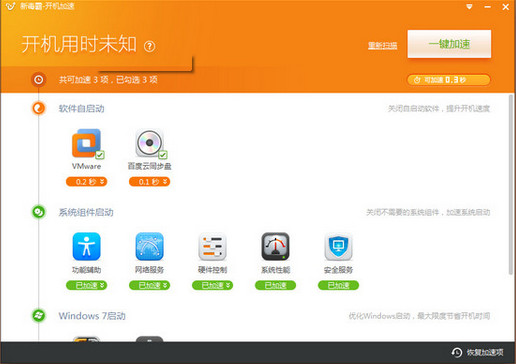
Task: Click the 开机用时未知 title text
Action: 79,44
